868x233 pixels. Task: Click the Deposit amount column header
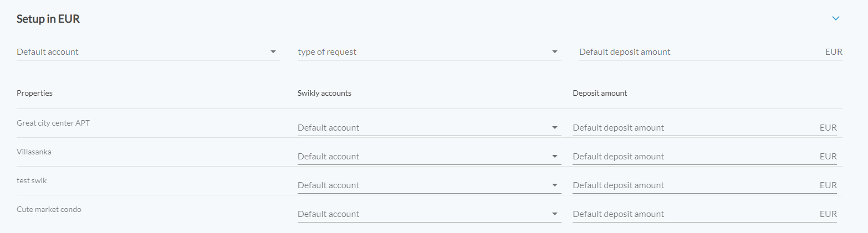(600, 93)
